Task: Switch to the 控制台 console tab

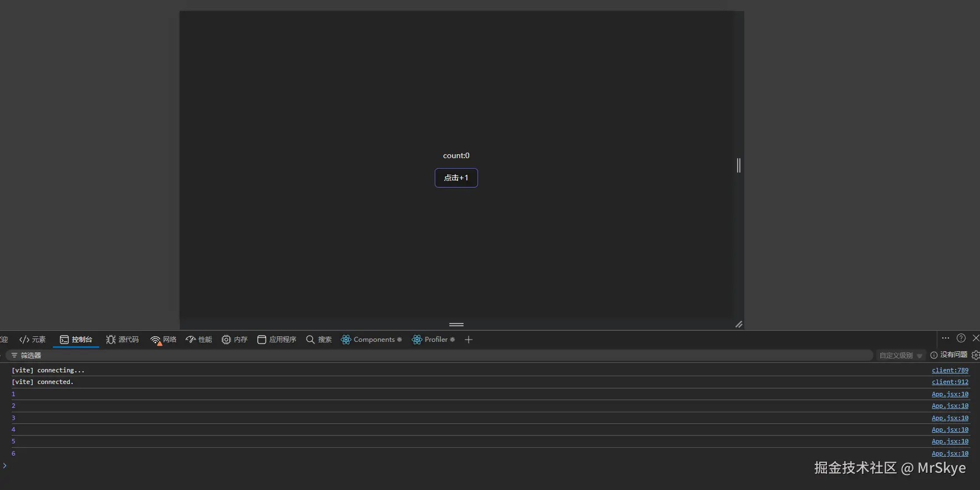Action: tap(76, 340)
